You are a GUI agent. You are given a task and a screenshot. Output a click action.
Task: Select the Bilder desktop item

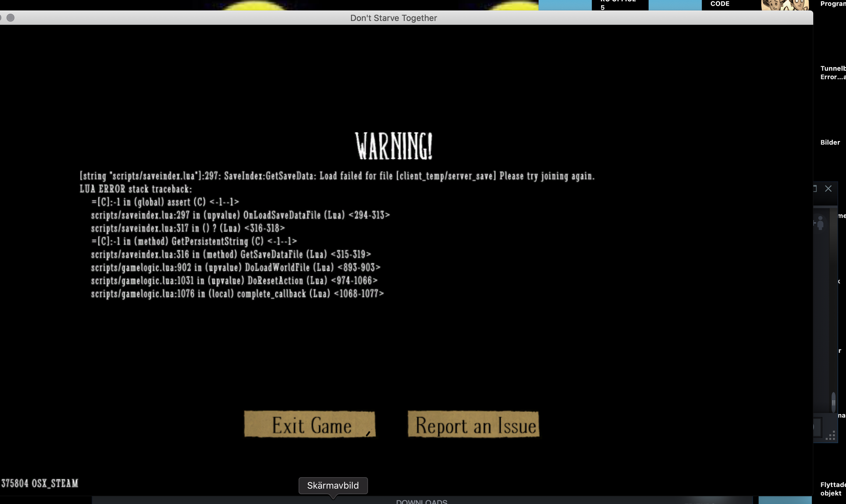coord(830,142)
